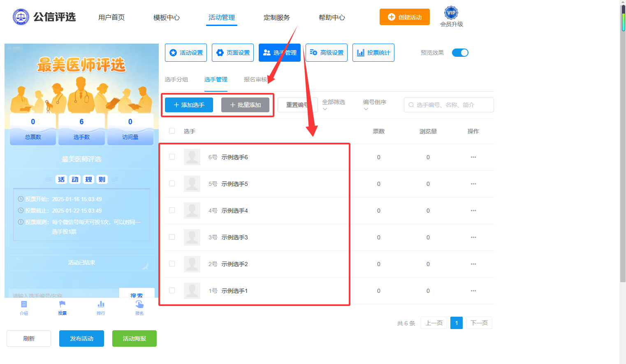Click the avatar of 示例选手6

pos(192,157)
